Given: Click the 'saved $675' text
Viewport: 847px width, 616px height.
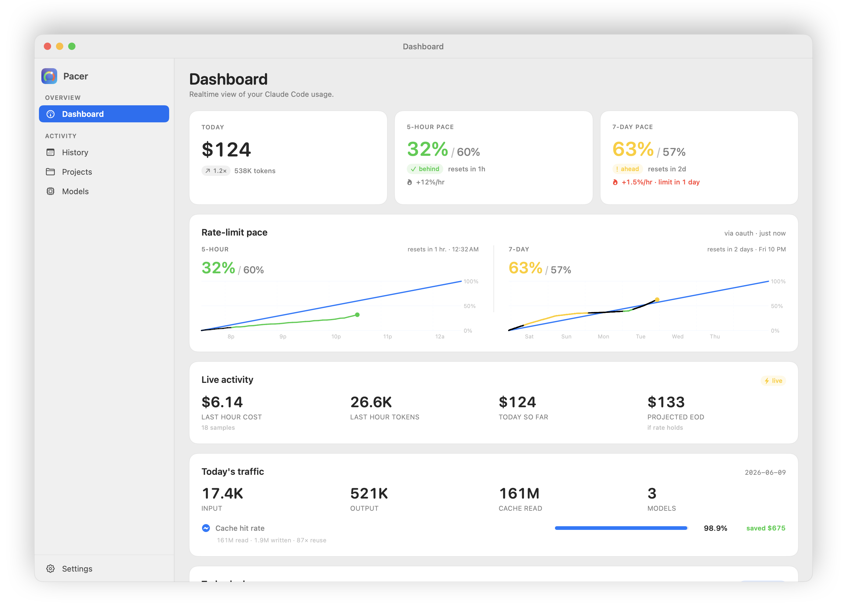Looking at the screenshot, I should [x=765, y=528].
